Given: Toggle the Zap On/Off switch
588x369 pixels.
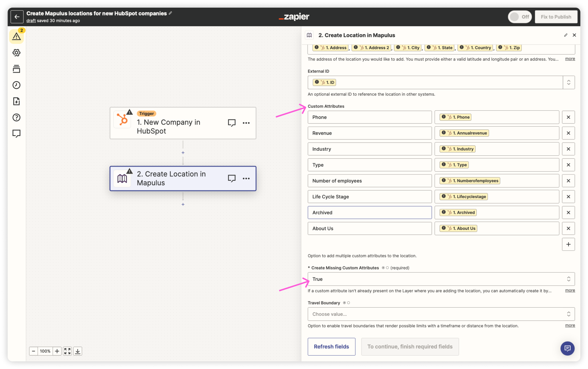Looking at the screenshot, I should coord(520,17).
